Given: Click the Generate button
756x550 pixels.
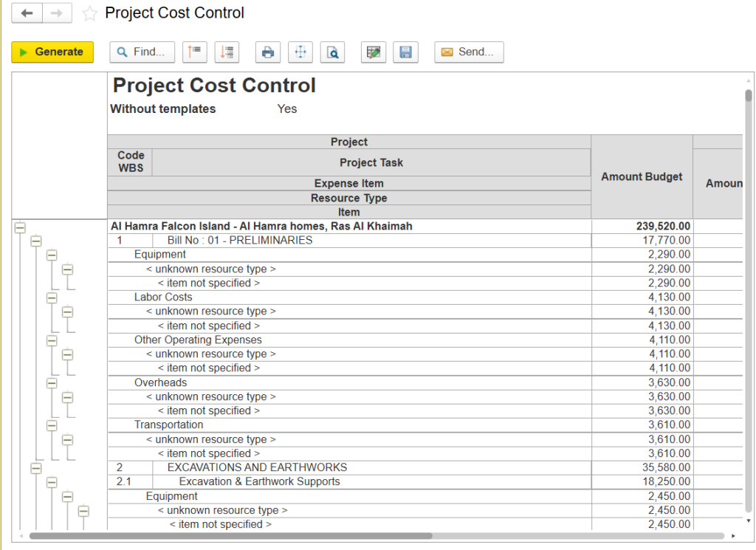Looking at the screenshot, I should pos(52,52).
